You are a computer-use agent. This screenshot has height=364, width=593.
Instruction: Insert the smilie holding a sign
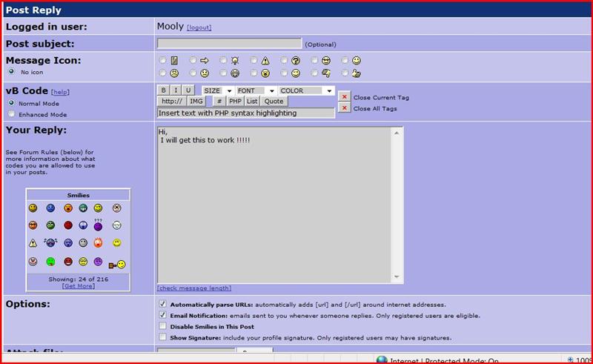coord(117,265)
